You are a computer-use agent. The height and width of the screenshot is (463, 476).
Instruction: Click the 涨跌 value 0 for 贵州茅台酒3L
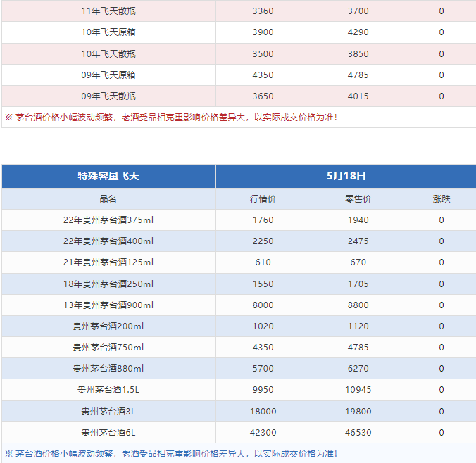(441, 412)
